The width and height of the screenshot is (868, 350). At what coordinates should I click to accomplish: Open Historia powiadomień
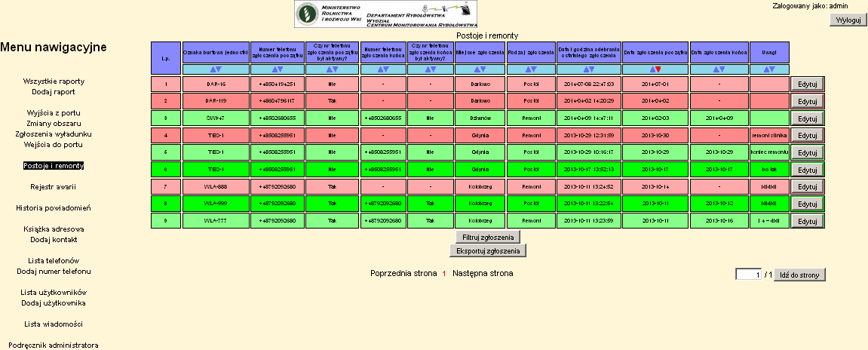point(54,208)
